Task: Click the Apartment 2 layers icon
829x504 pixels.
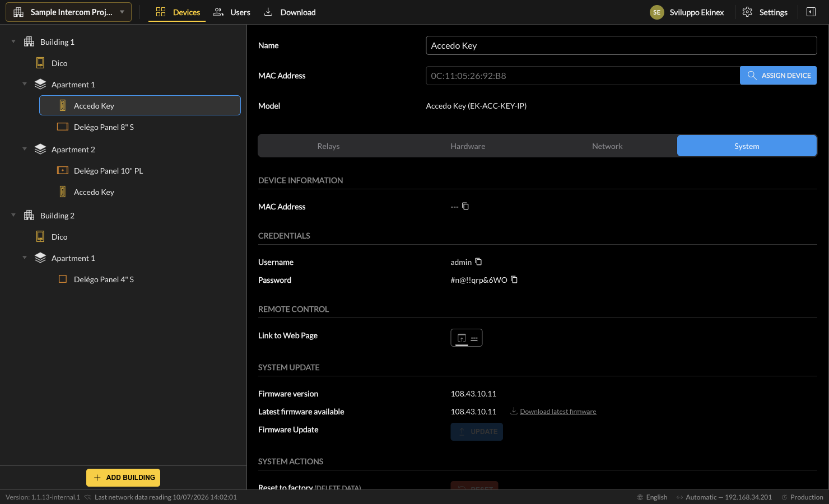Action: (40, 149)
